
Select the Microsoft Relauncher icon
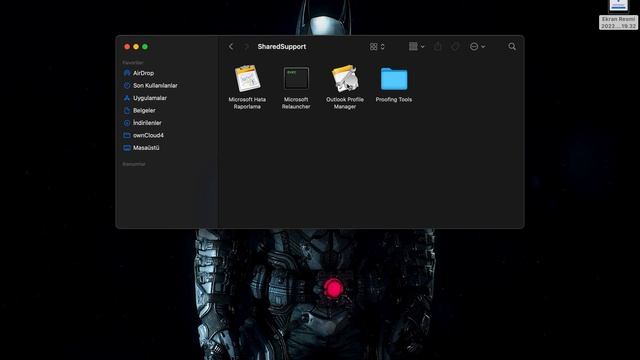tap(296, 78)
